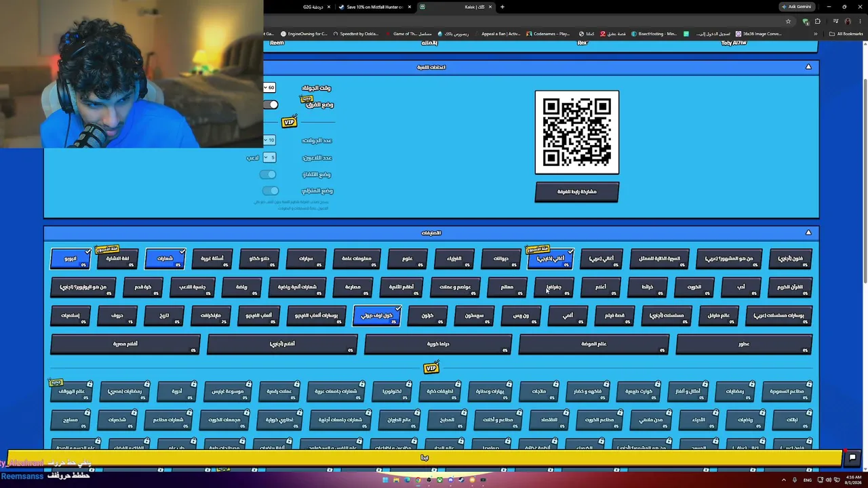Viewport: 868px width, 488px height.
Task: Pick the أعلام category
Action: pos(601,287)
